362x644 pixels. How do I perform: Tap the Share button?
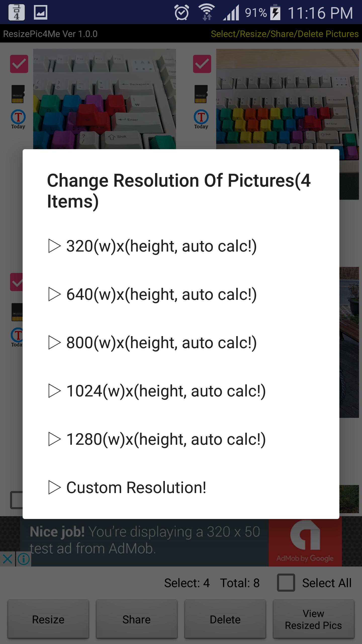point(137,619)
